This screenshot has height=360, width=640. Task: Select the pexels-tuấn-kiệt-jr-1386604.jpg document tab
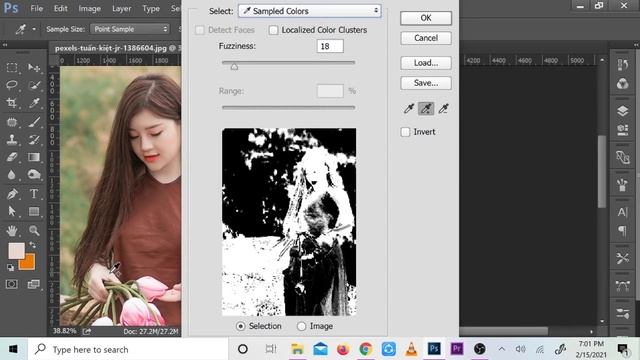pos(115,48)
